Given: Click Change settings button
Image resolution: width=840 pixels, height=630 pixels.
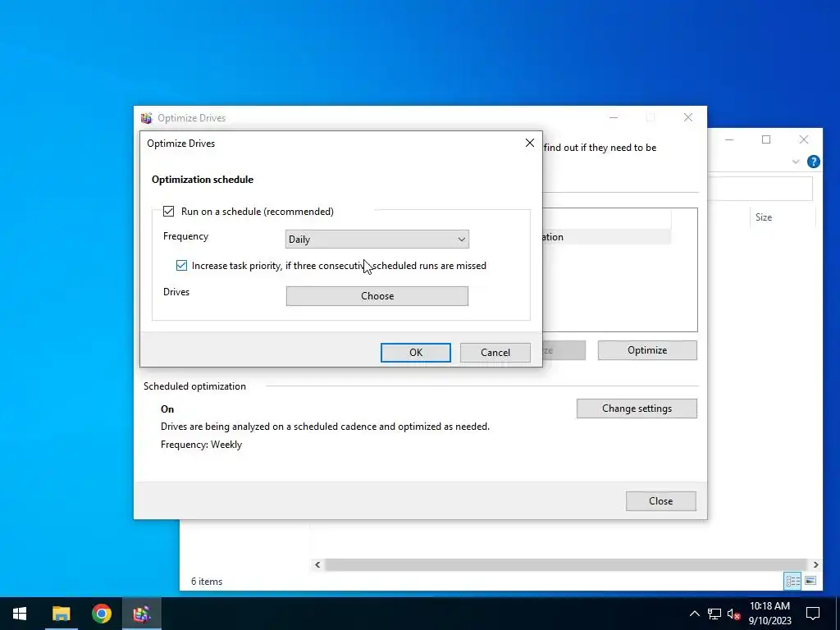Looking at the screenshot, I should 637,409.
